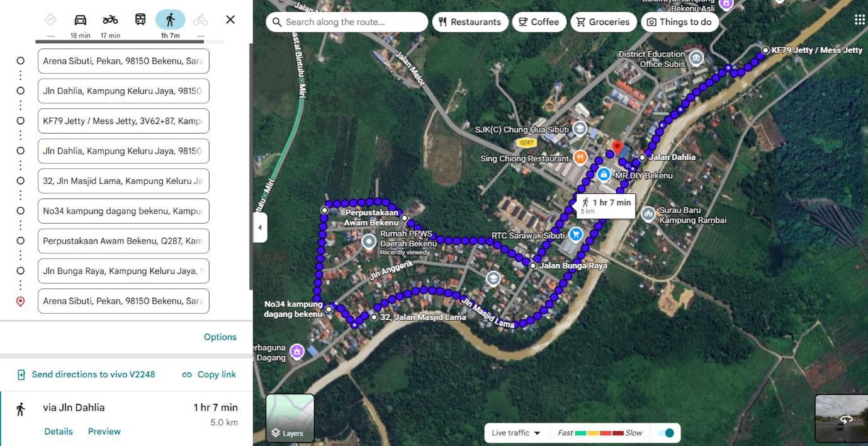Image resolution: width=868 pixels, height=446 pixels.
Task: Filter by Coffee along route
Action: tap(539, 22)
